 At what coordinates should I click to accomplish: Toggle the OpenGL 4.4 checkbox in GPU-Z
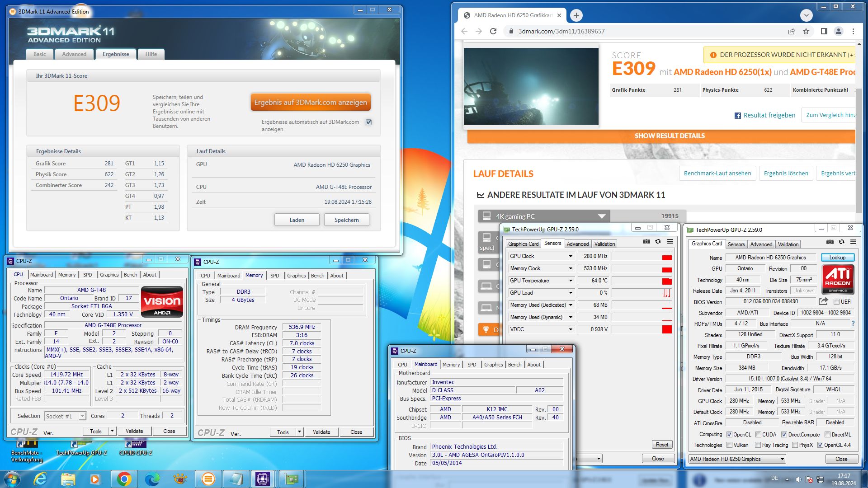[820, 445]
